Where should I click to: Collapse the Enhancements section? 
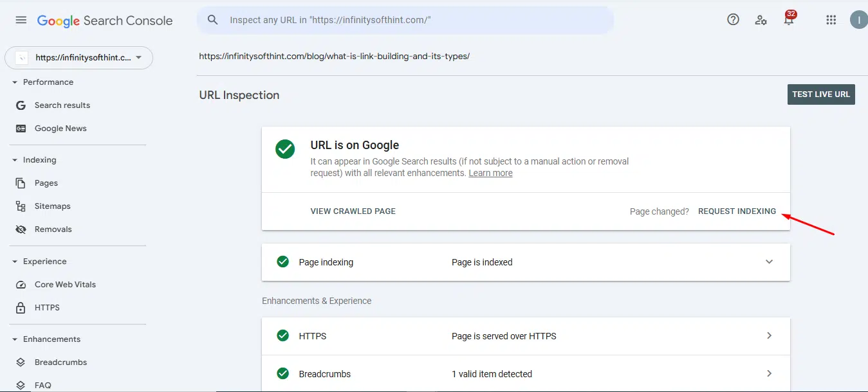pos(14,339)
